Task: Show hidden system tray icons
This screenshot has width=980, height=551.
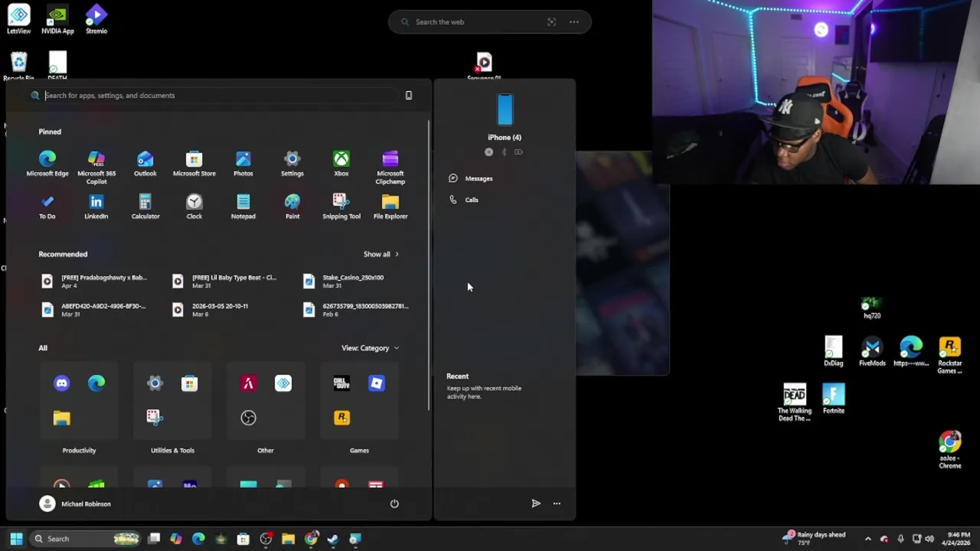Action: click(867, 539)
